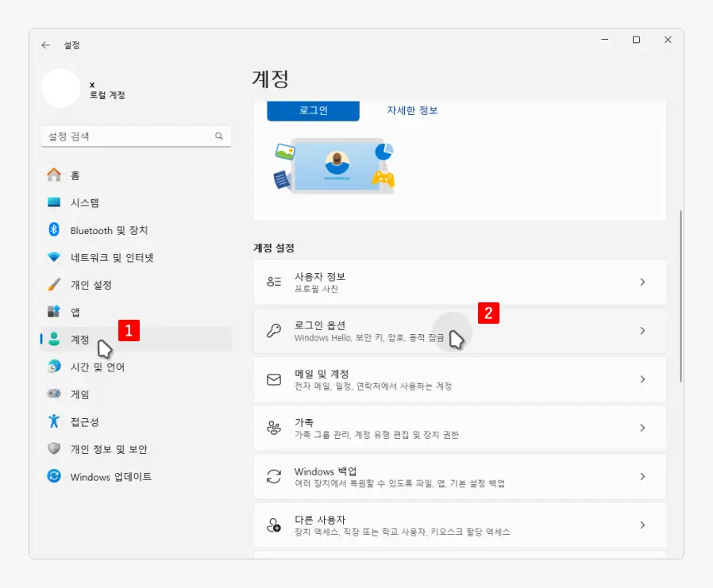The height and width of the screenshot is (588, 713).
Task: Open 접근성 category
Action: pyautogui.click(x=136, y=421)
